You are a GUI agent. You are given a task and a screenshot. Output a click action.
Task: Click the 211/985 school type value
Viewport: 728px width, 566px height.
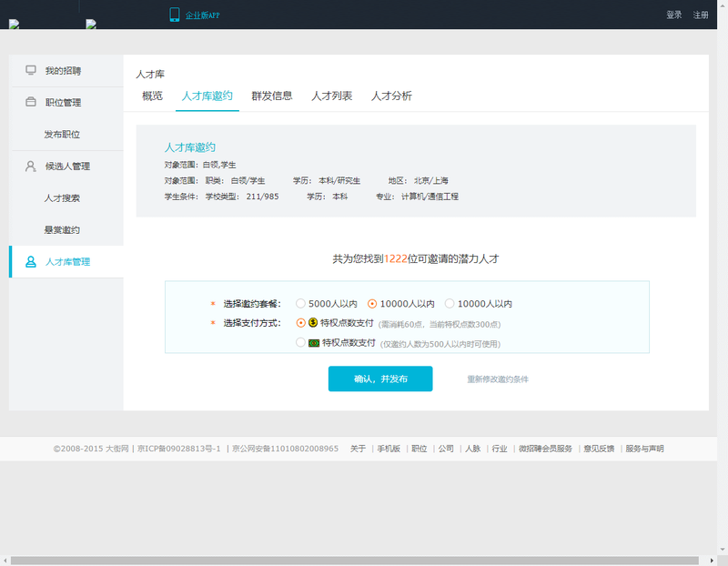(x=262, y=197)
